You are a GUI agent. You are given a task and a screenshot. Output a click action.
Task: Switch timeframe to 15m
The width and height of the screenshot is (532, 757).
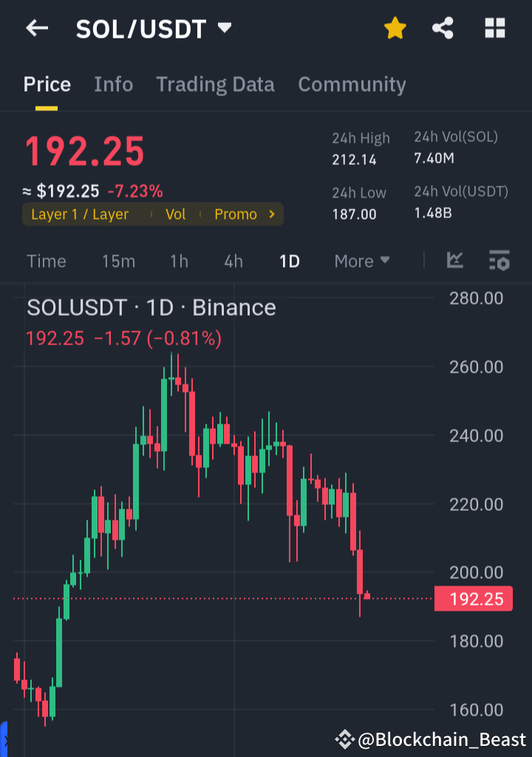click(119, 260)
